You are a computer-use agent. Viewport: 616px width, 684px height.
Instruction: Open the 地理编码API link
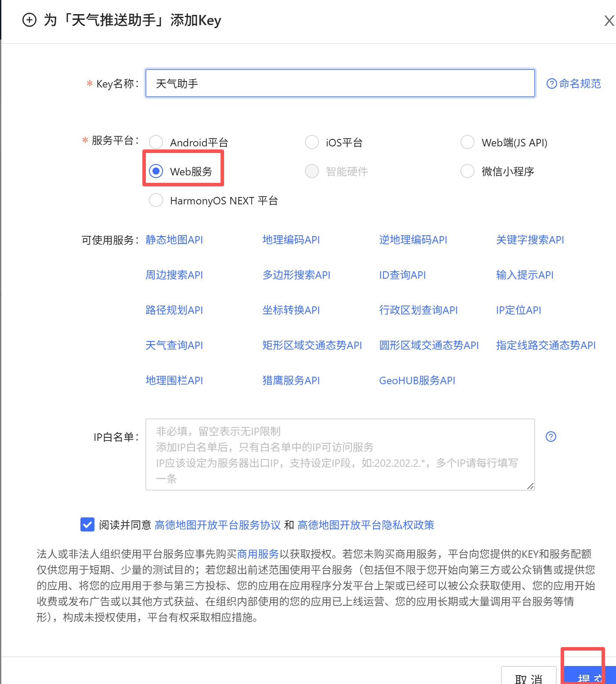pyautogui.click(x=291, y=240)
